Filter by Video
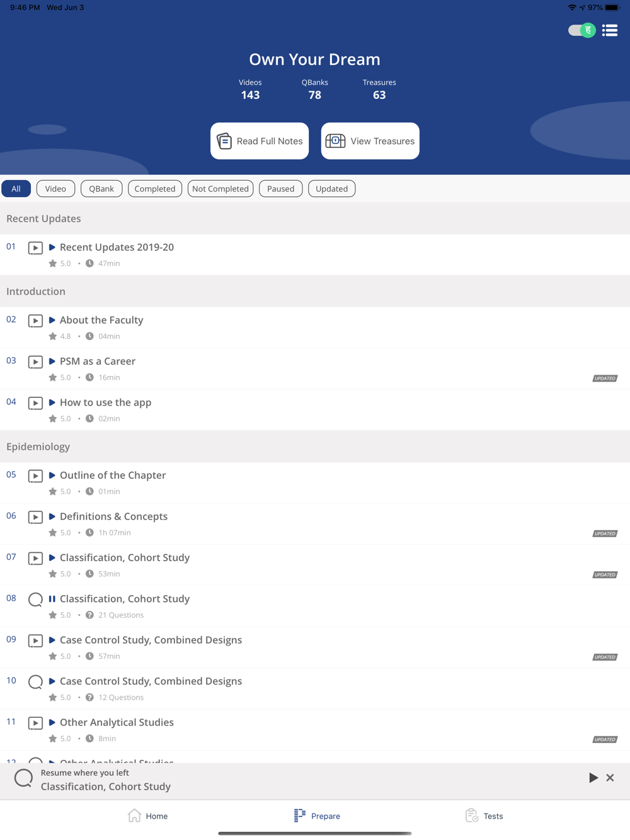The width and height of the screenshot is (630, 840). click(55, 189)
